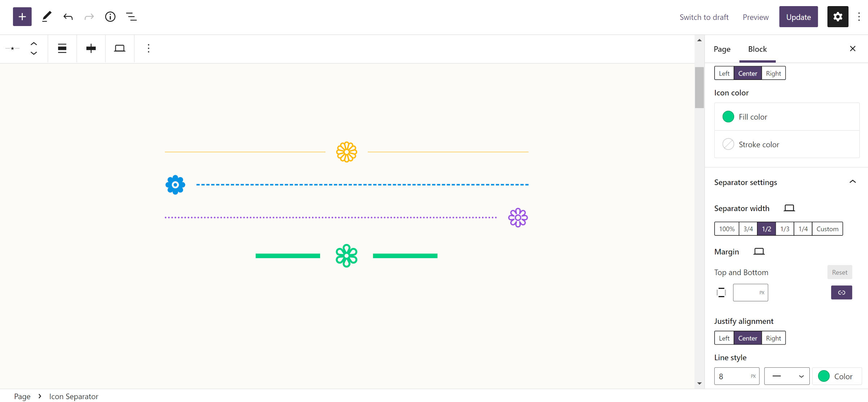The width and height of the screenshot is (868, 402).
Task: Click the Update button
Action: pos(798,17)
